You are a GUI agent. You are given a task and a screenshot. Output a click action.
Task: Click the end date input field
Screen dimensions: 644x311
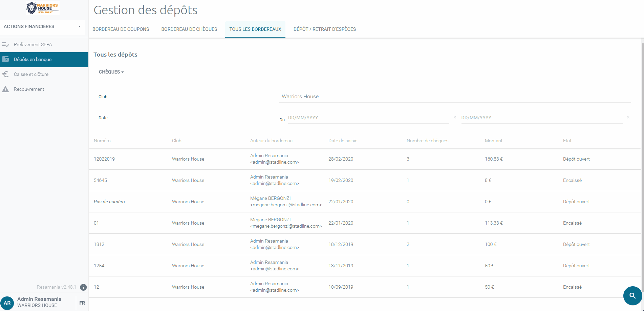pyautogui.click(x=542, y=118)
